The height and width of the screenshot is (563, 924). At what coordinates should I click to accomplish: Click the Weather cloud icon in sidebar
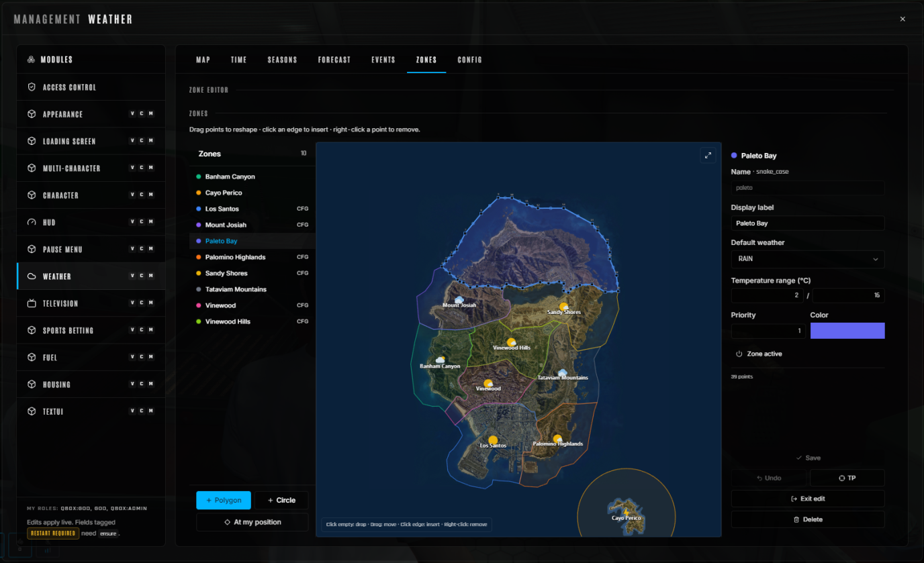32,276
